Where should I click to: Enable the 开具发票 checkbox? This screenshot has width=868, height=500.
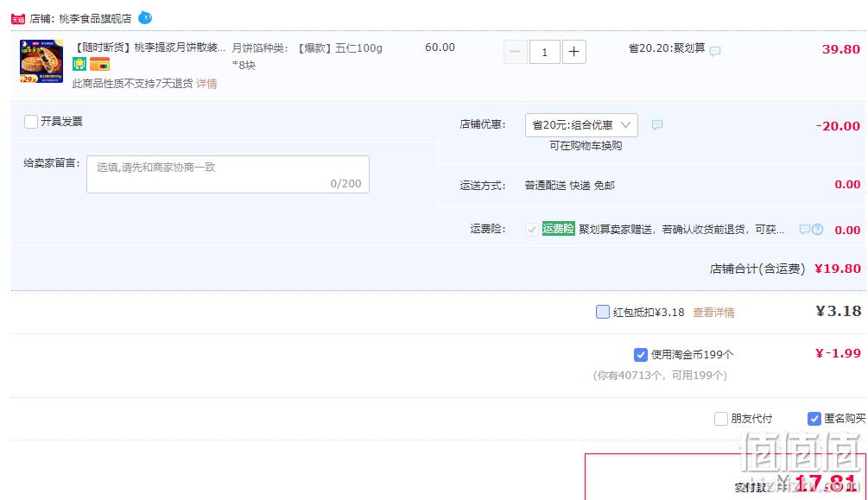(x=31, y=121)
